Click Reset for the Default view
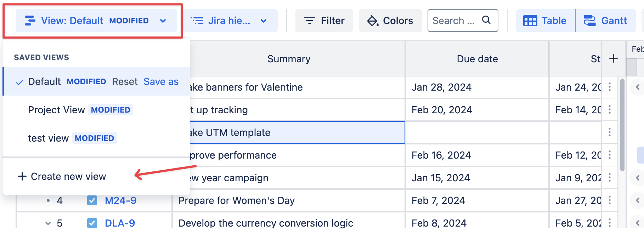 (x=125, y=81)
